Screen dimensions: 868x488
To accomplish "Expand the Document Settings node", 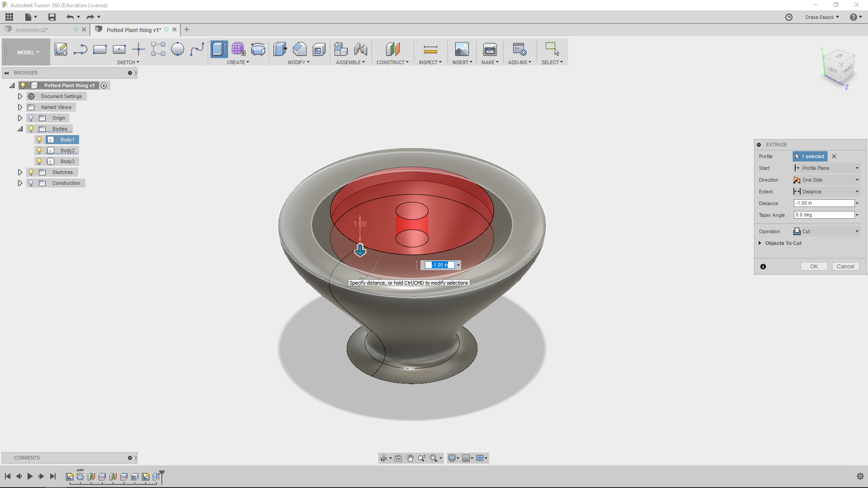I will point(20,96).
